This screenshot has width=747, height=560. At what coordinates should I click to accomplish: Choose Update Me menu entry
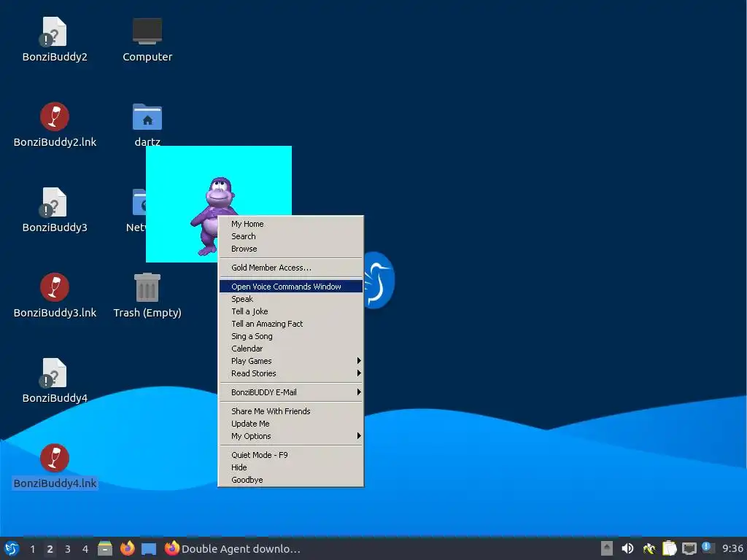click(x=290, y=424)
